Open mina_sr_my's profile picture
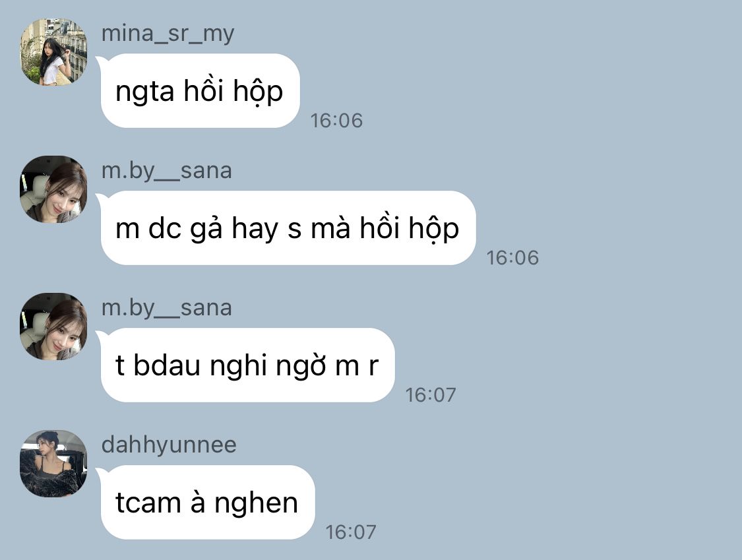The width and height of the screenshot is (742, 560). 53,52
